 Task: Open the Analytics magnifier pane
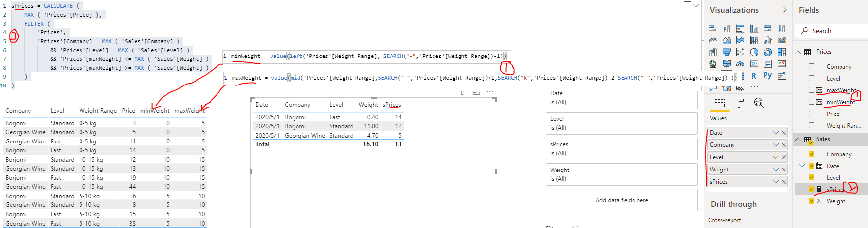point(759,102)
